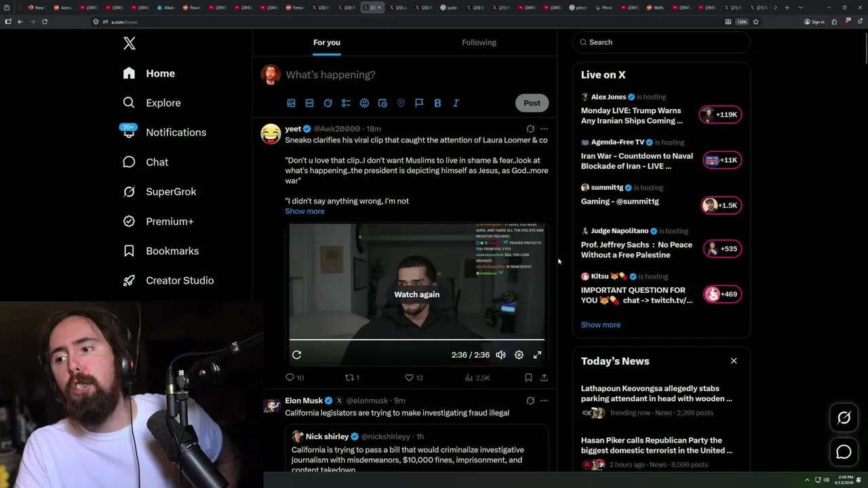Click the Grok icon on yeet's post

point(530,129)
